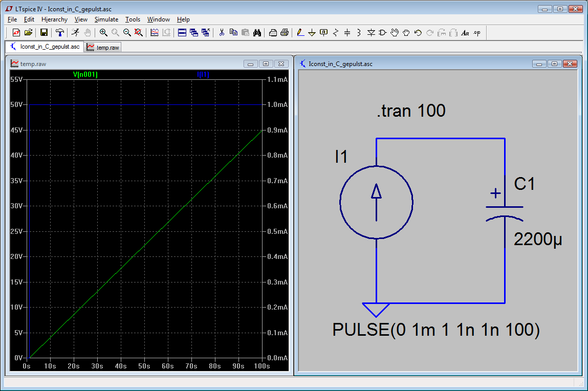This screenshot has width=588, height=391.
Task: Click the ground symbol in schematic
Action: 376,310
